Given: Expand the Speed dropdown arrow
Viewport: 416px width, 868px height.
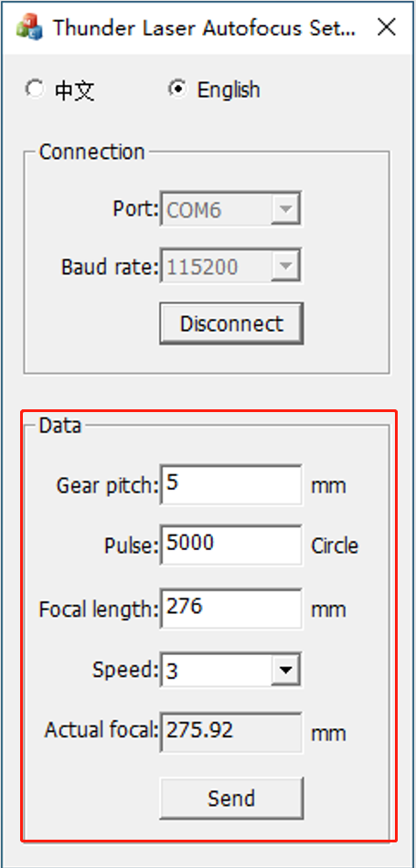Looking at the screenshot, I should click(x=285, y=670).
